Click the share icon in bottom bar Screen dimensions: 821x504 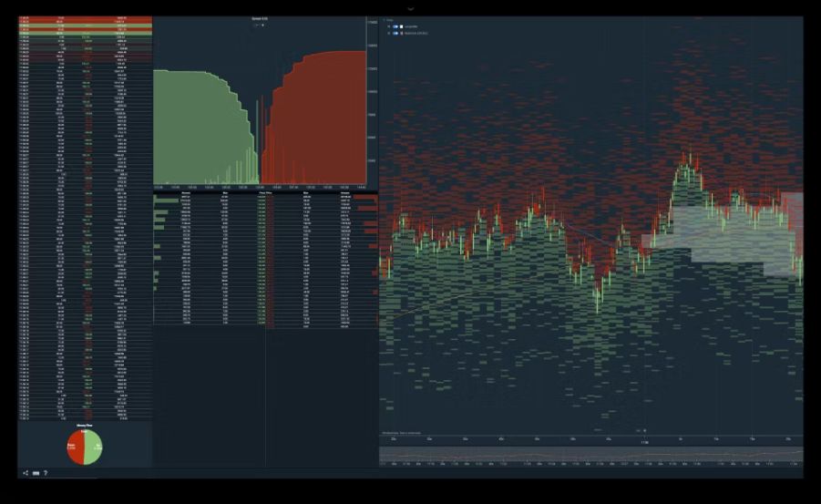pos(26,473)
